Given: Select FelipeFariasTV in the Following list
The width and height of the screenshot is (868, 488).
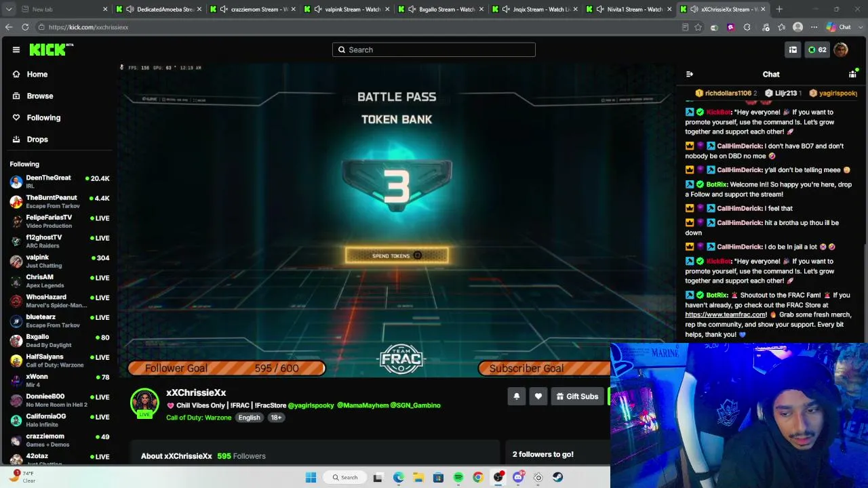Looking at the screenshot, I should (x=60, y=221).
